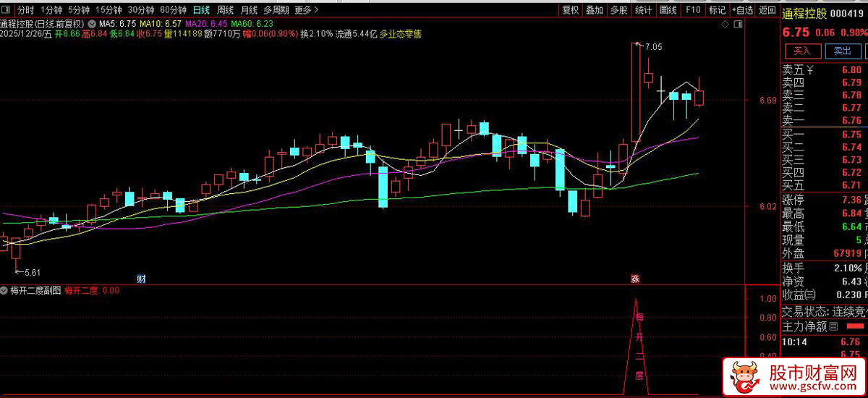Click the 5.61 low price label
Viewport: 868px width, 398px height.
(x=32, y=273)
